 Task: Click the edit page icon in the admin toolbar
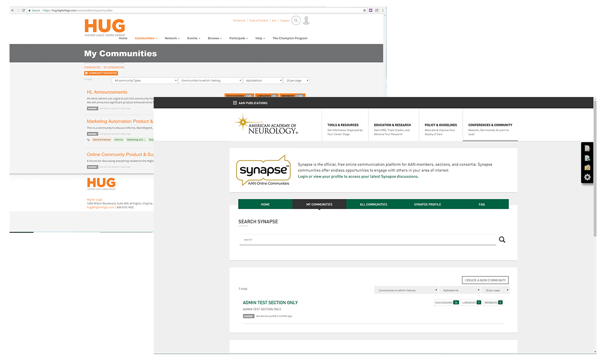coord(588,148)
